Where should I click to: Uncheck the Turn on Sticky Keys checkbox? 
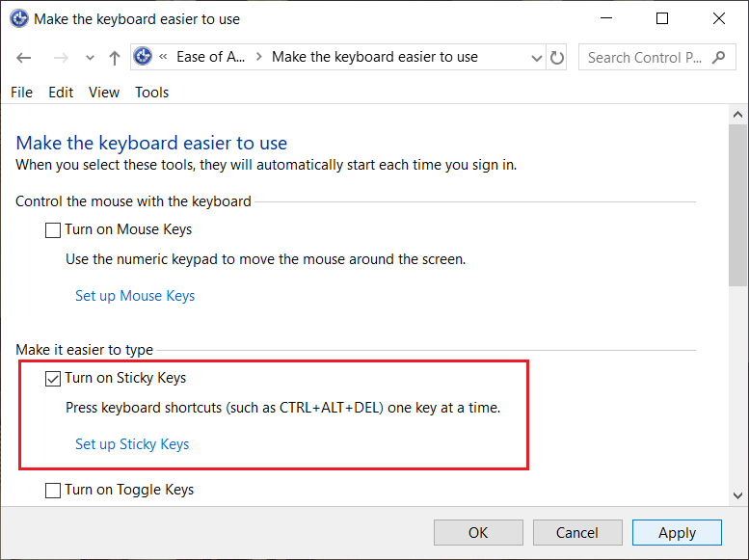(53, 379)
